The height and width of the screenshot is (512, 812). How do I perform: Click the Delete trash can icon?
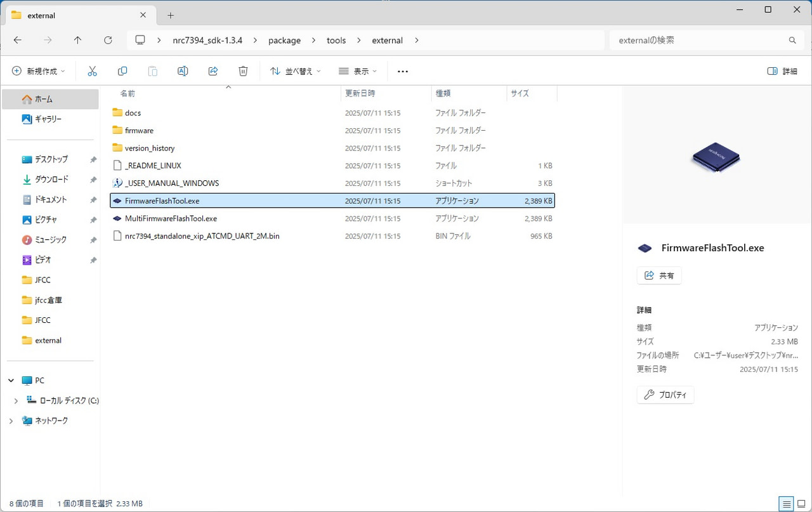coord(243,71)
